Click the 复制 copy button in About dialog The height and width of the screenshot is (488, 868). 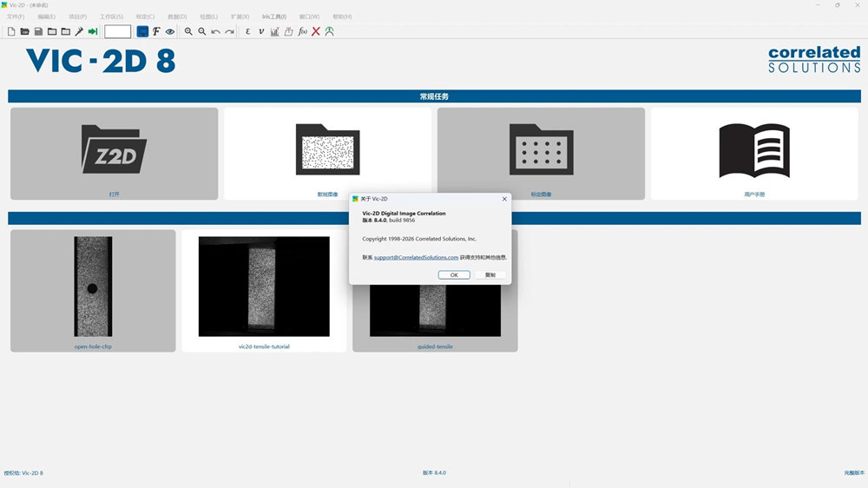pos(490,274)
